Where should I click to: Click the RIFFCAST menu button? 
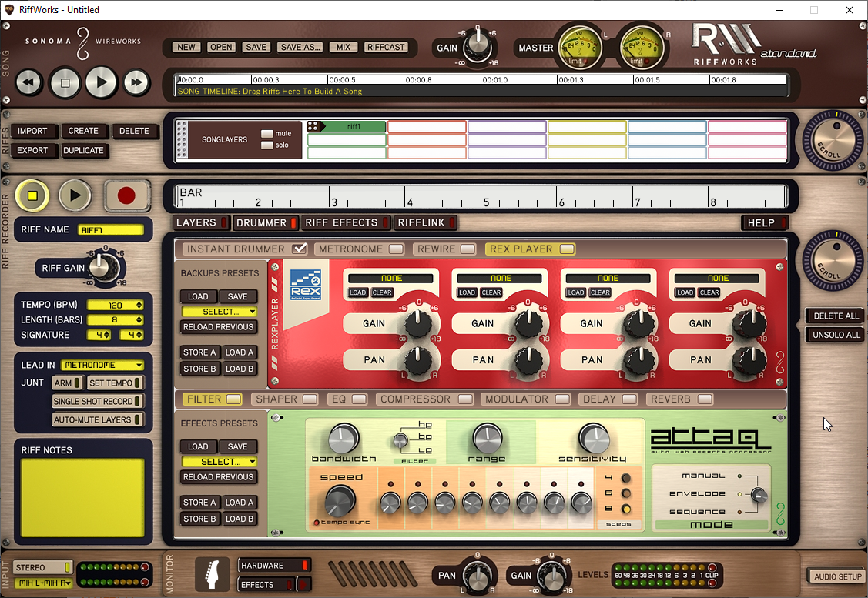pyautogui.click(x=386, y=48)
